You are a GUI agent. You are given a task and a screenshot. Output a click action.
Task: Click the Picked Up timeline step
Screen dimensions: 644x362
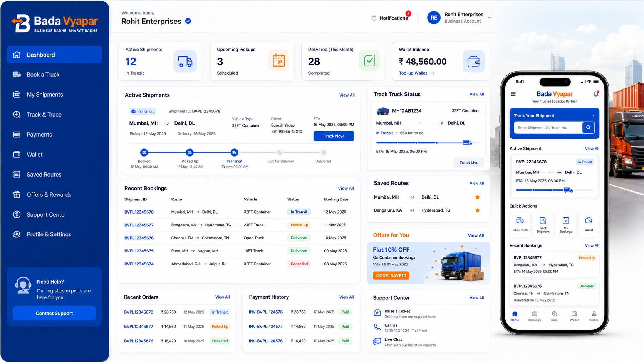coord(190,153)
